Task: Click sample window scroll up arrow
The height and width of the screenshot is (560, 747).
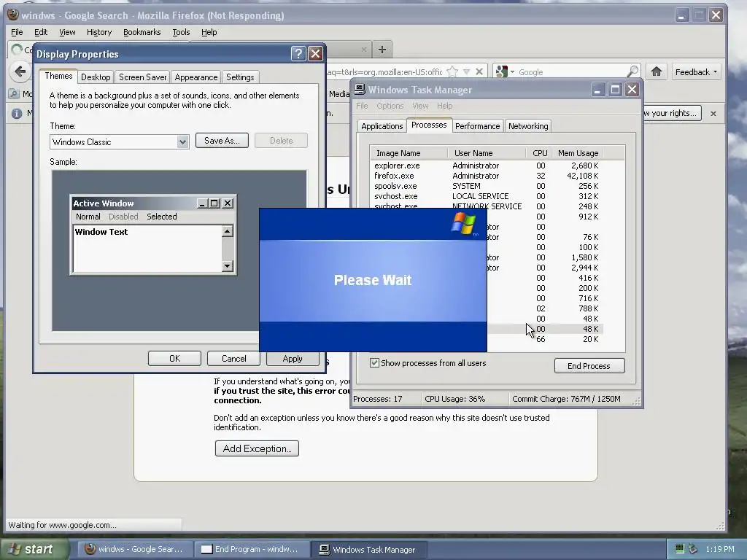Action: (x=228, y=231)
